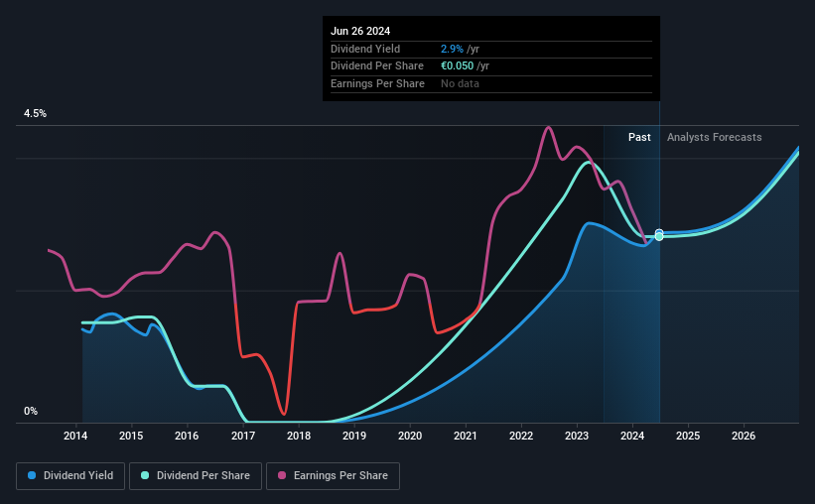
Task: Click the Earnings Per Share row label in tooltip
Action: tap(377, 83)
